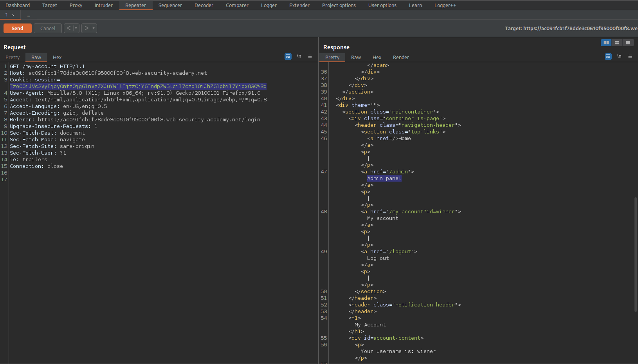
Task: Click 'Your username is: wiener' text
Action: pyautogui.click(x=398, y=351)
